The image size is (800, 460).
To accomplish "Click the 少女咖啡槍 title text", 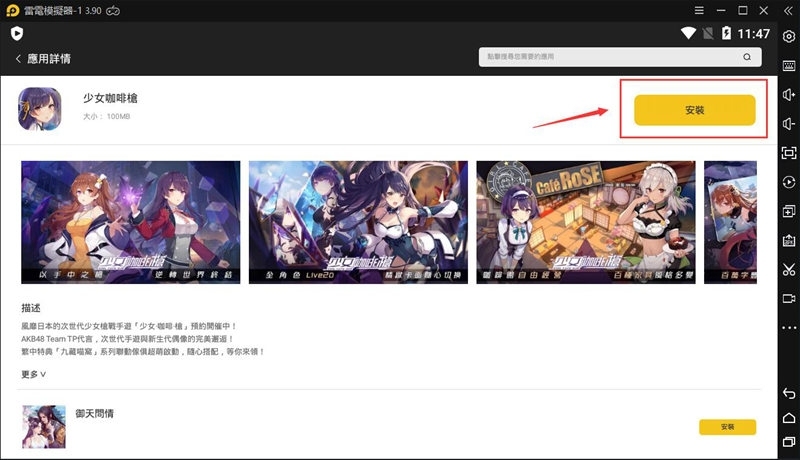I will click(x=110, y=98).
